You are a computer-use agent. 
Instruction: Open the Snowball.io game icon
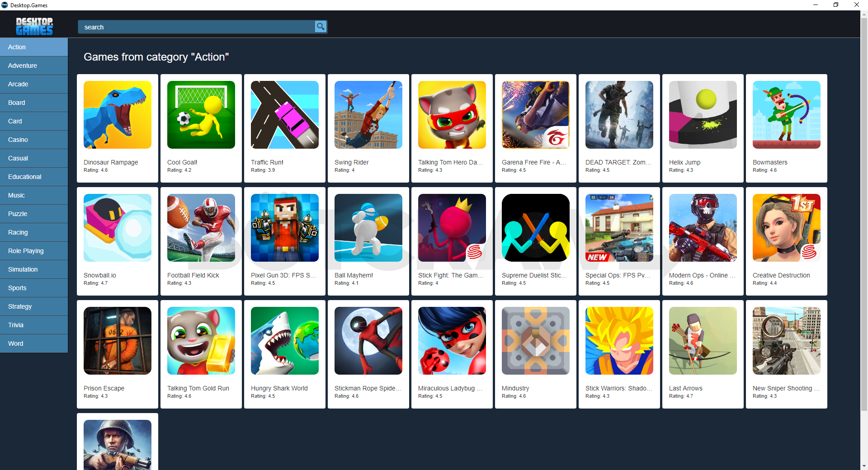pos(118,228)
